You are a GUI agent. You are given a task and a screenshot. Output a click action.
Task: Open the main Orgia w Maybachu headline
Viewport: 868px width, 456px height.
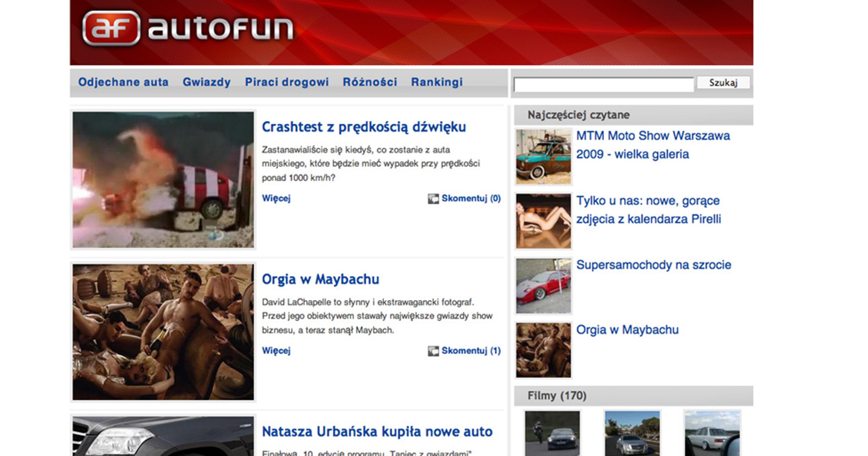pyautogui.click(x=320, y=279)
